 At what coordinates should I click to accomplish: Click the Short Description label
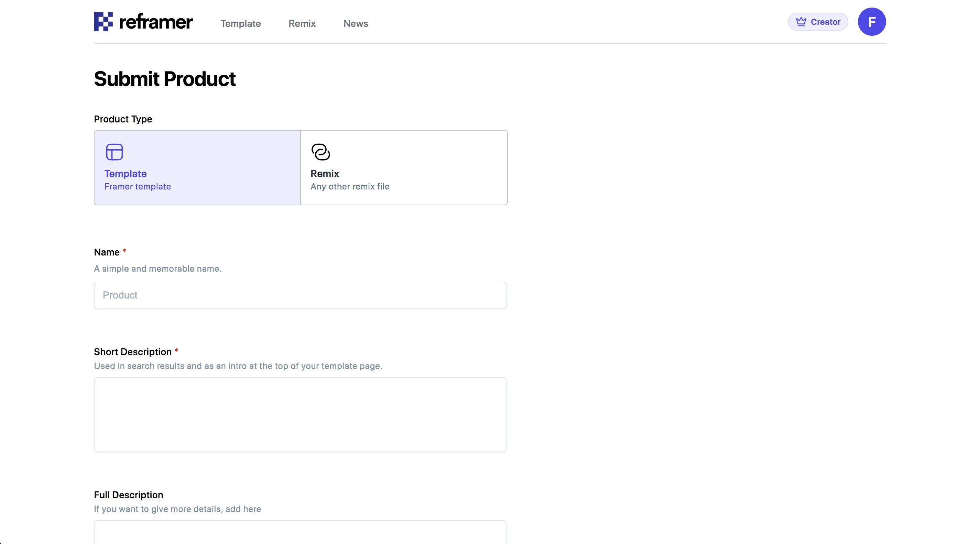click(x=132, y=352)
